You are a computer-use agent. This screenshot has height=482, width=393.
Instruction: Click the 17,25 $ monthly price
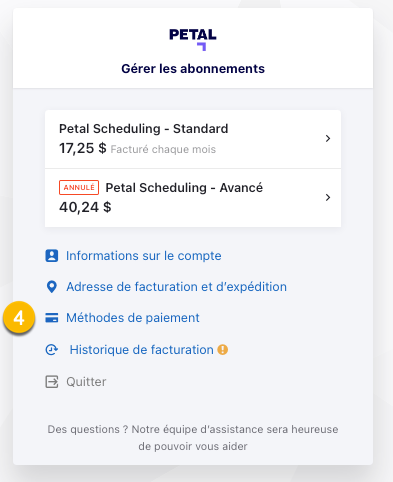click(x=83, y=148)
